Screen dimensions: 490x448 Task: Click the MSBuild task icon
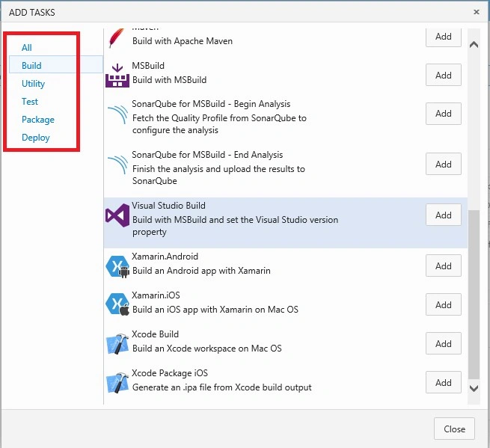pos(117,76)
